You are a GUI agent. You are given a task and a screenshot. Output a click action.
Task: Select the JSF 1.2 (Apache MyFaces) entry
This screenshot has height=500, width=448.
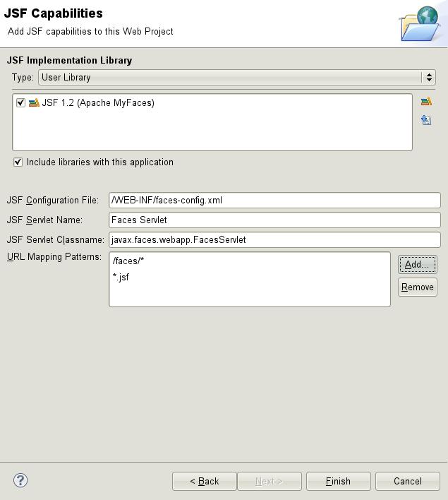[97, 103]
